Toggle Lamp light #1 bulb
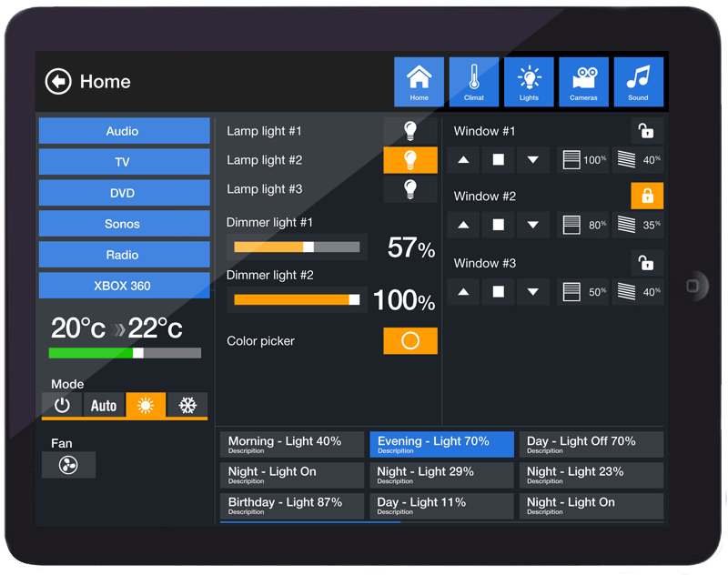This screenshot has width=728, height=575. 410,131
